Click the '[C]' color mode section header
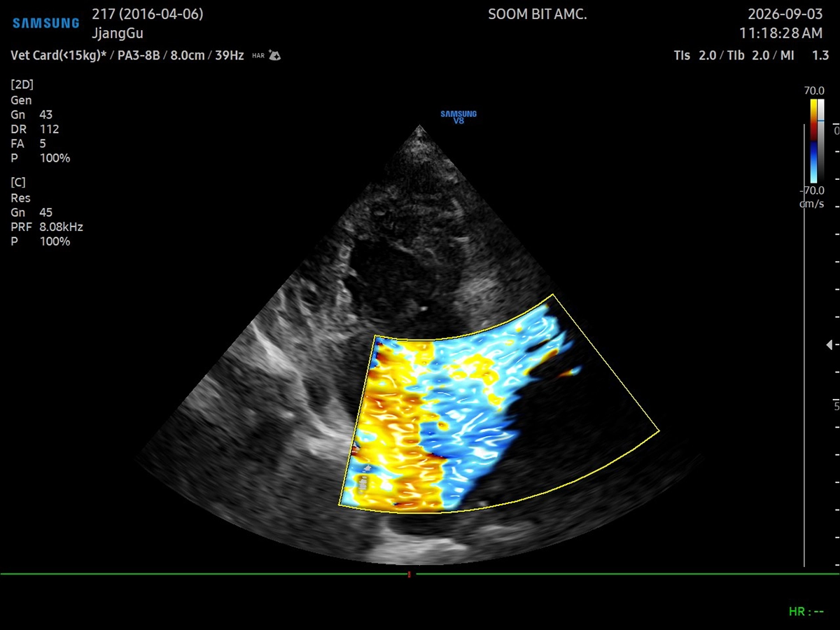Screen dimensions: 840x630 pos(18,182)
